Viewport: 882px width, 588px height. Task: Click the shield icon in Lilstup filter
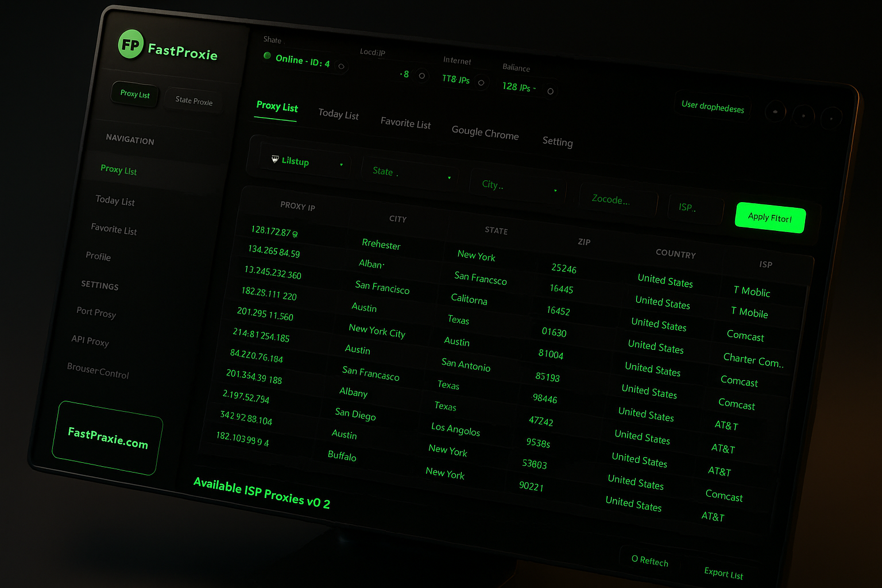pos(275,159)
